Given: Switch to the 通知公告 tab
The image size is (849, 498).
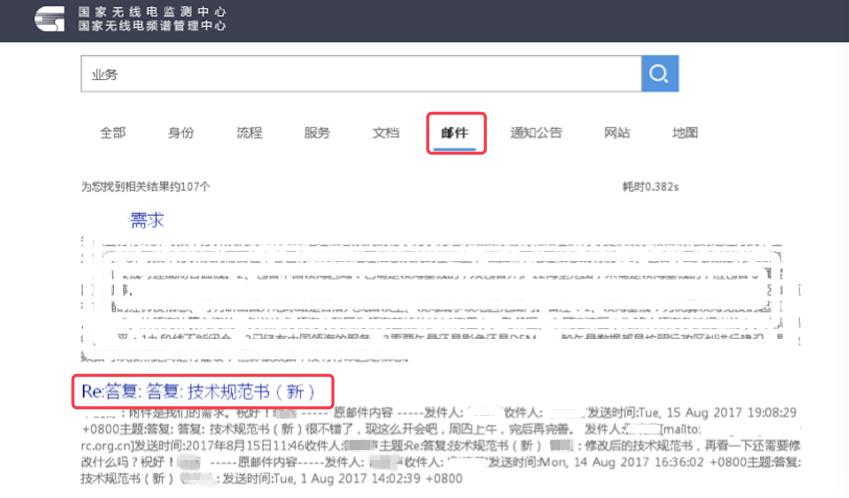Looking at the screenshot, I should 536,133.
